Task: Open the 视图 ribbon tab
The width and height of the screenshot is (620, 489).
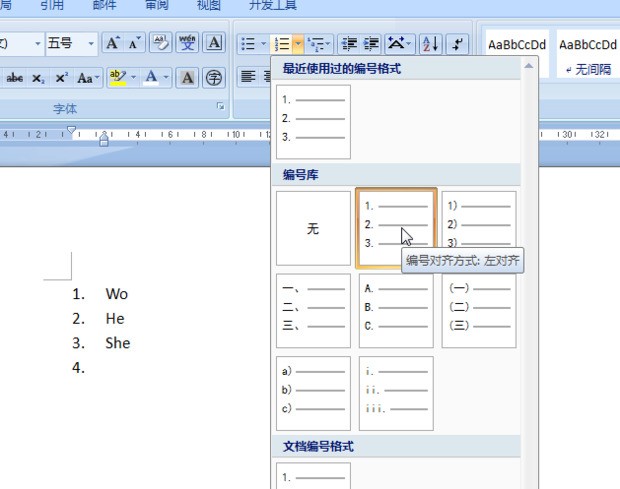Action: [208, 5]
